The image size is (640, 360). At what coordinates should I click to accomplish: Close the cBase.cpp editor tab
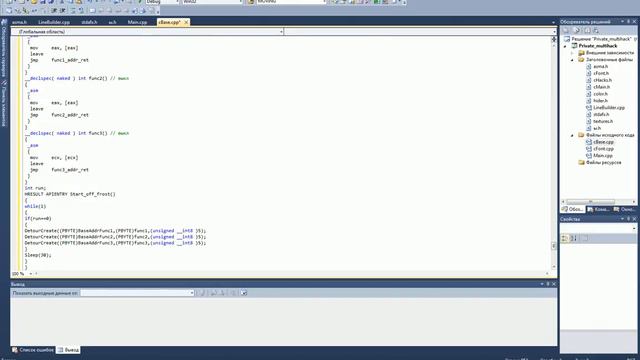[186, 22]
